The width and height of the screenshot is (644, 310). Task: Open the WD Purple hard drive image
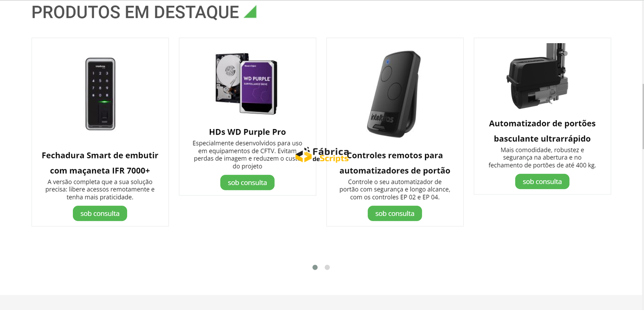(x=247, y=83)
